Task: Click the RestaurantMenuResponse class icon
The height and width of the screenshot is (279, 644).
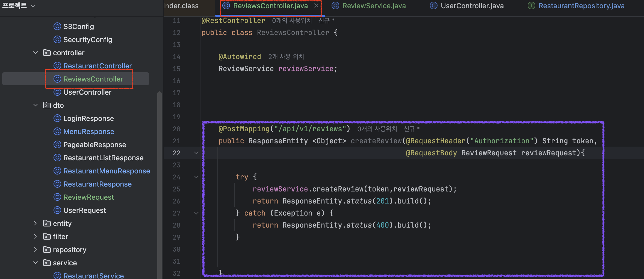Action: pos(57,171)
